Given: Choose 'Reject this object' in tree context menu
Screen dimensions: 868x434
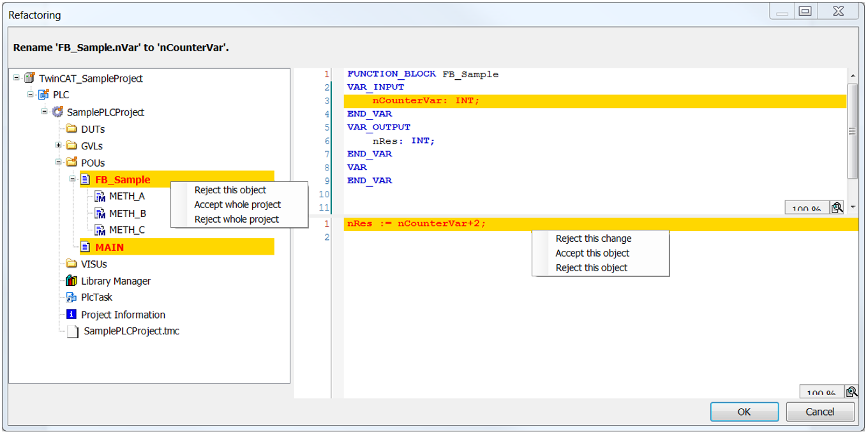Looking at the screenshot, I should coord(230,190).
